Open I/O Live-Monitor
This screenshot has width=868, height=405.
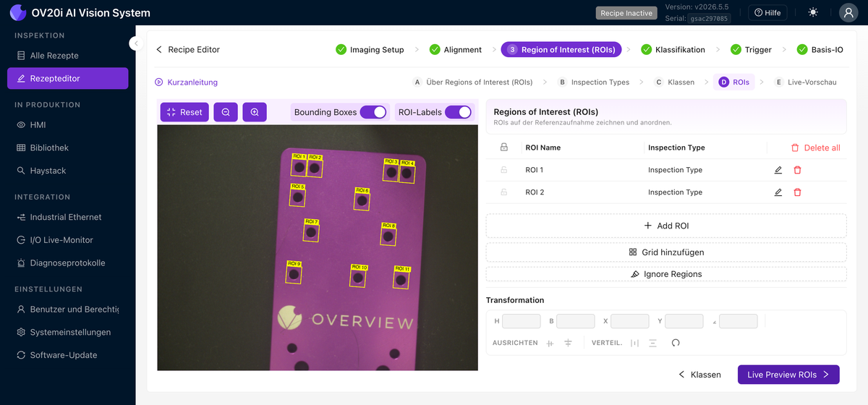click(x=68, y=240)
